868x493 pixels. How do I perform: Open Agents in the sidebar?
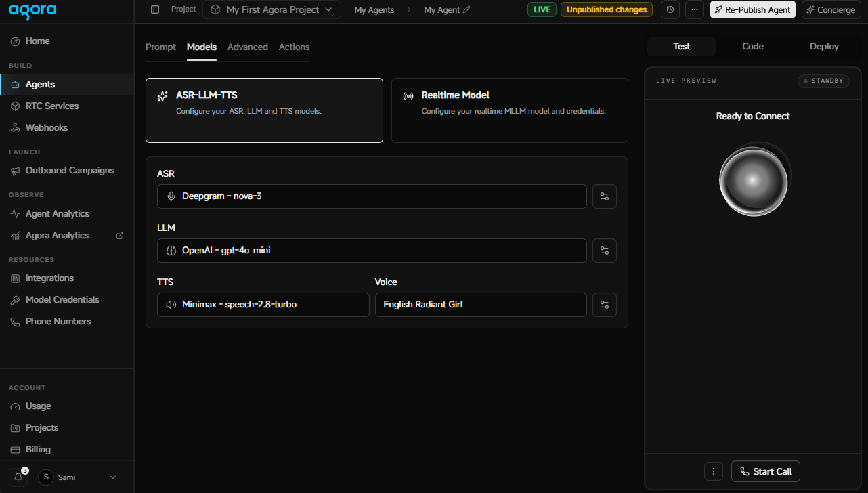(x=67, y=85)
